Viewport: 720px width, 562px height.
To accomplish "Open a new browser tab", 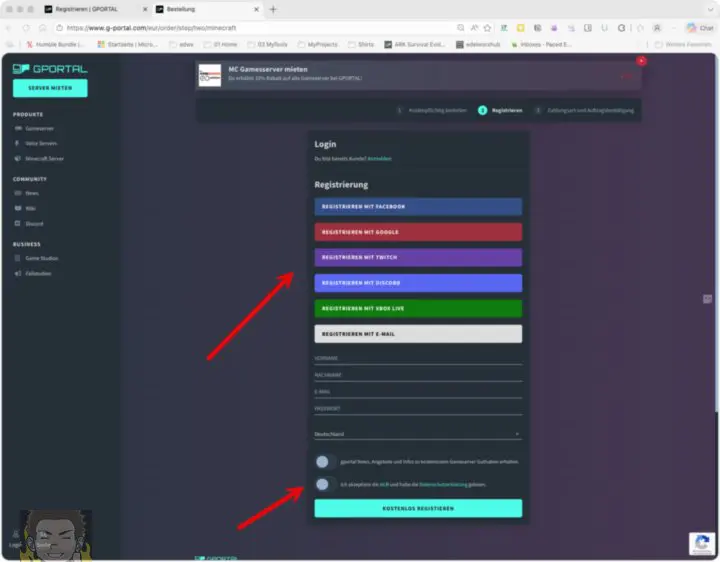I will tap(273, 9).
